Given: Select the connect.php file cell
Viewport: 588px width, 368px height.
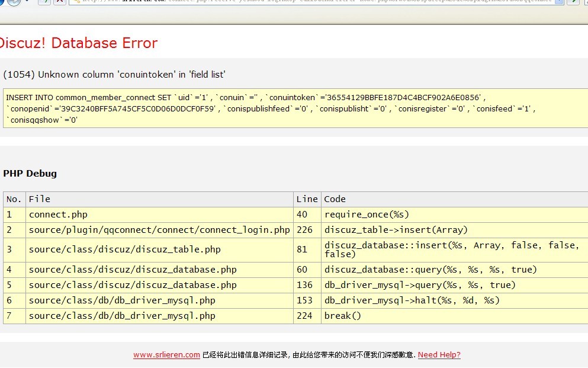Looking at the screenshot, I should click(x=58, y=215).
